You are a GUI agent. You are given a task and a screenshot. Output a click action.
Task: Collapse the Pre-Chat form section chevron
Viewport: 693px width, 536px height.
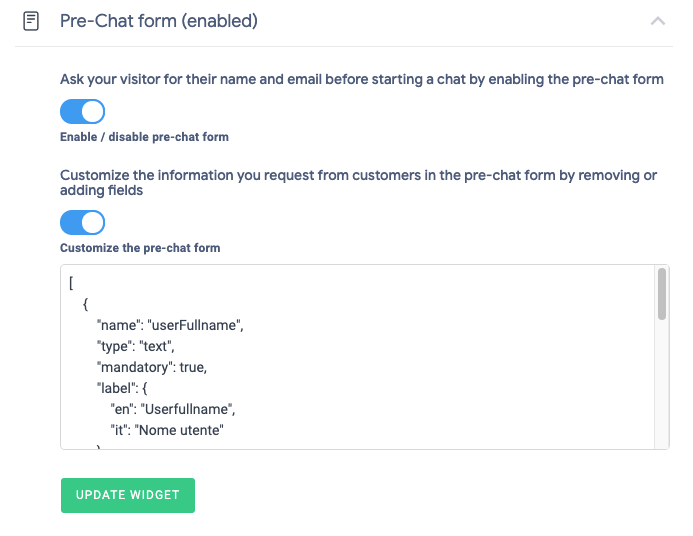point(657,20)
